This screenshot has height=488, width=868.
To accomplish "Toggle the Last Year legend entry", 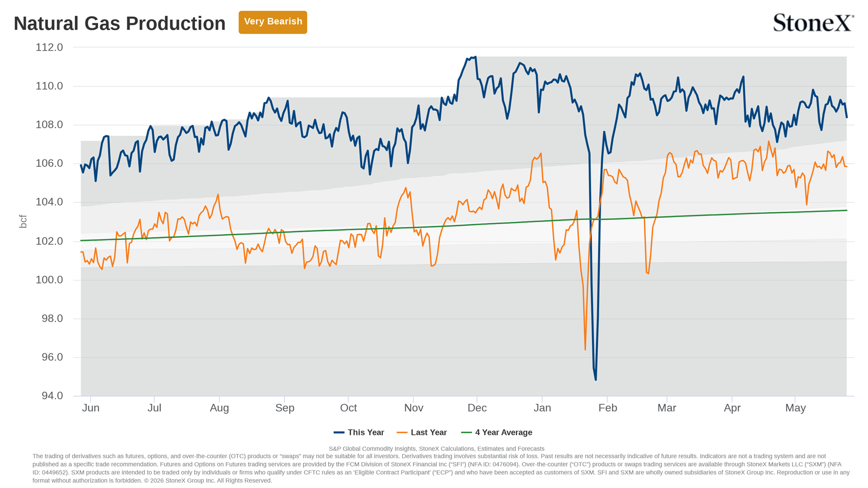I will 422,432.
